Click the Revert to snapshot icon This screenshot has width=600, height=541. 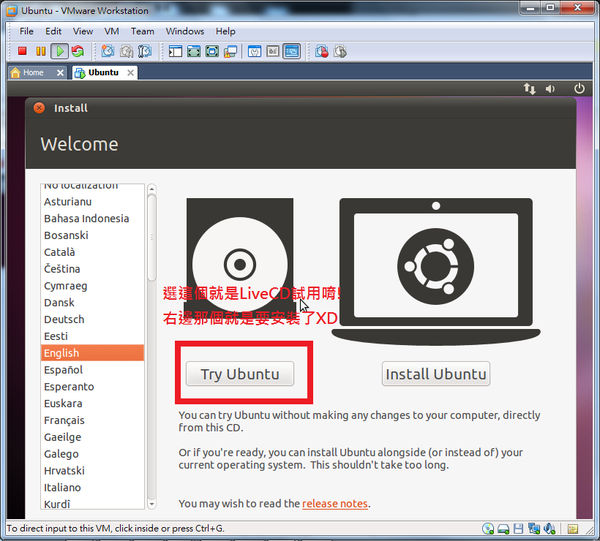coord(126,51)
